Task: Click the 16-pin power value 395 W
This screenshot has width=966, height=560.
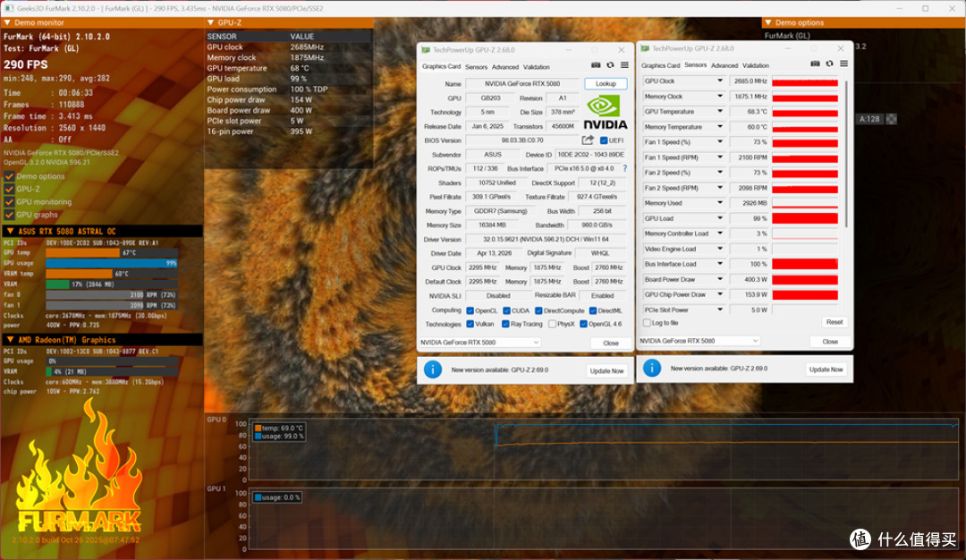Action: (x=301, y=132)
